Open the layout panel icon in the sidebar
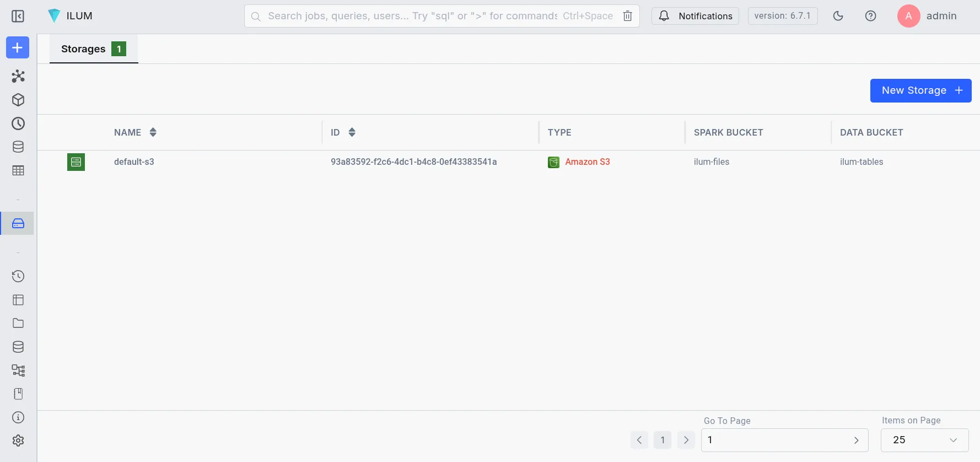 [18, 300]
